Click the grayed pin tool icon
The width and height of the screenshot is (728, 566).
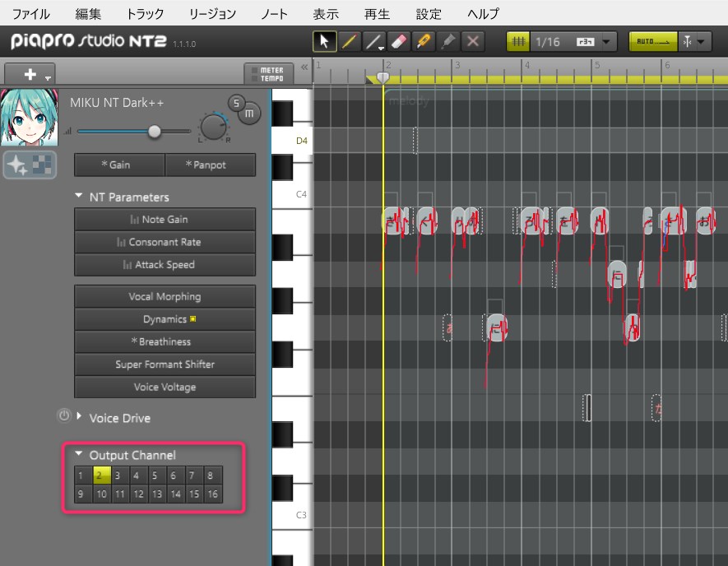(x=448, y=41)
